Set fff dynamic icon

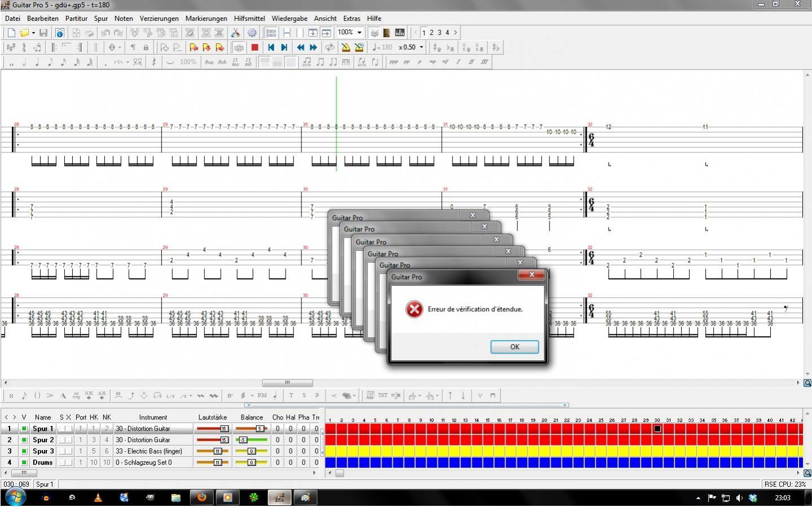pyautogui.click(x=484, y=63)
